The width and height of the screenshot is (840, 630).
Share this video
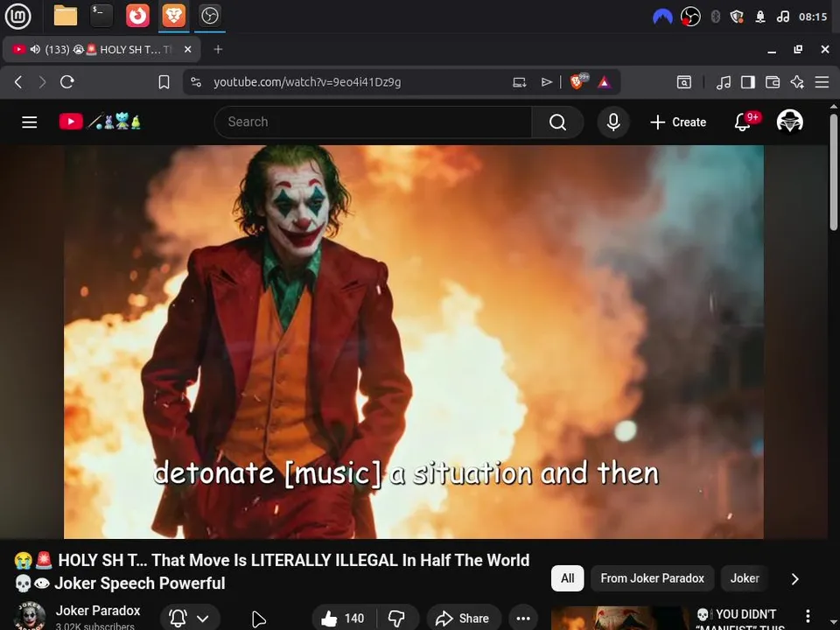click(x=463, y=619)
